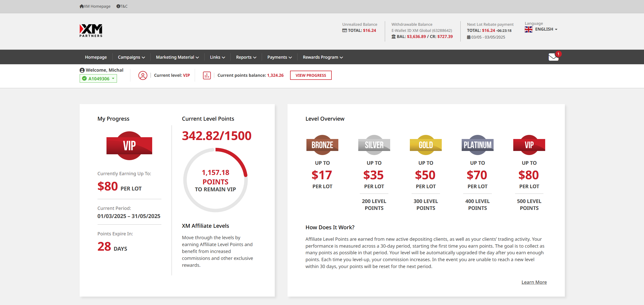Go to the Homepage nav item
This screenshot has width=644, height=305.
[x=96, y=57]
